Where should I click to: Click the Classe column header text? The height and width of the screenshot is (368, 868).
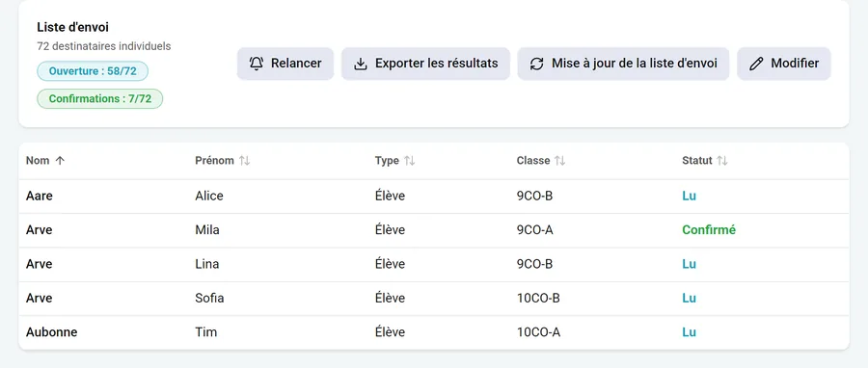click(533, 161)
